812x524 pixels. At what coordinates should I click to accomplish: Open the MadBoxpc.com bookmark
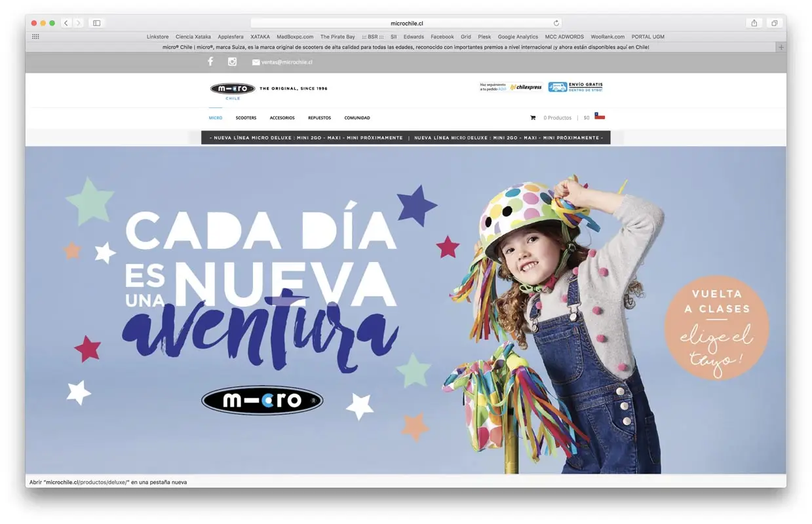click(x=295, y=37)
